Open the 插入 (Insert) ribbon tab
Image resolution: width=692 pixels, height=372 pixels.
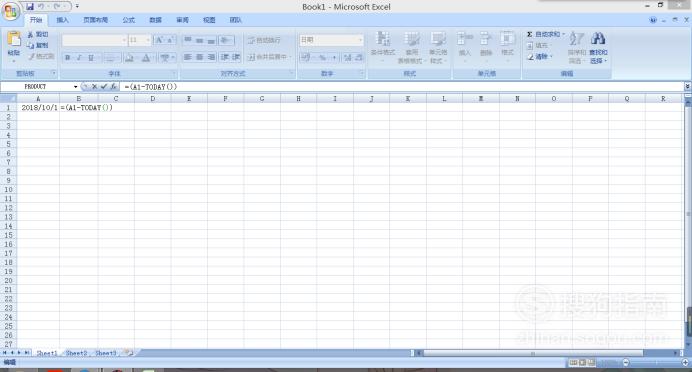62,20
